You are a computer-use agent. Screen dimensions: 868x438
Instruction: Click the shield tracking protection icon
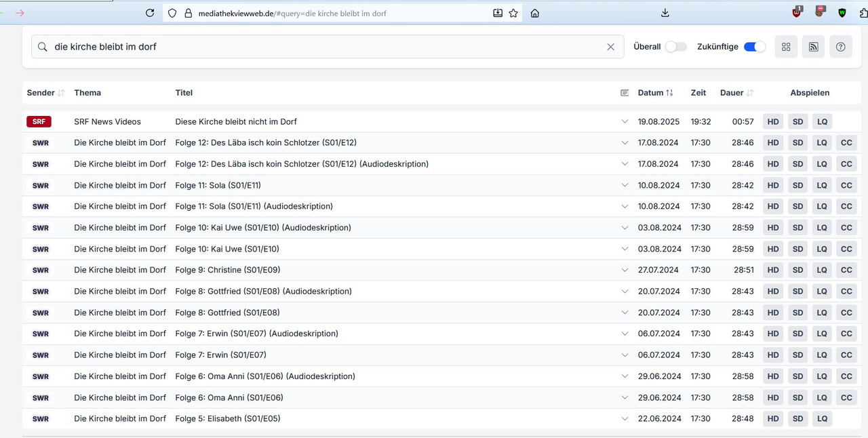(172, 13)
